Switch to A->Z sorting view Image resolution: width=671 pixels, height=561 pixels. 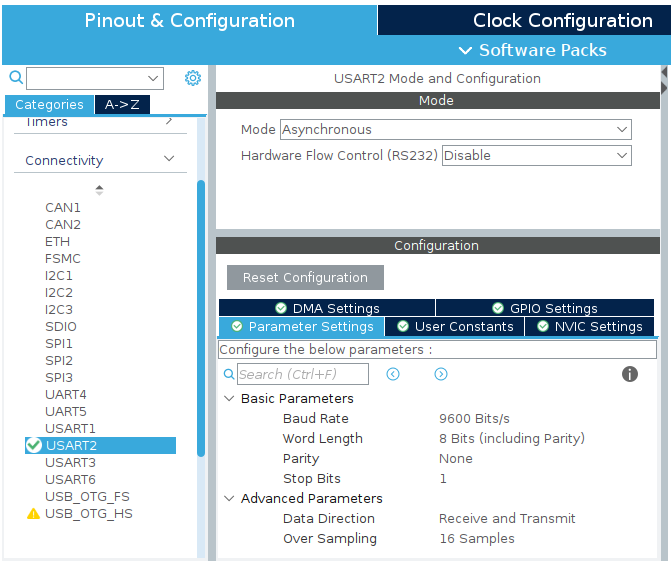click(x=122, y=105)
